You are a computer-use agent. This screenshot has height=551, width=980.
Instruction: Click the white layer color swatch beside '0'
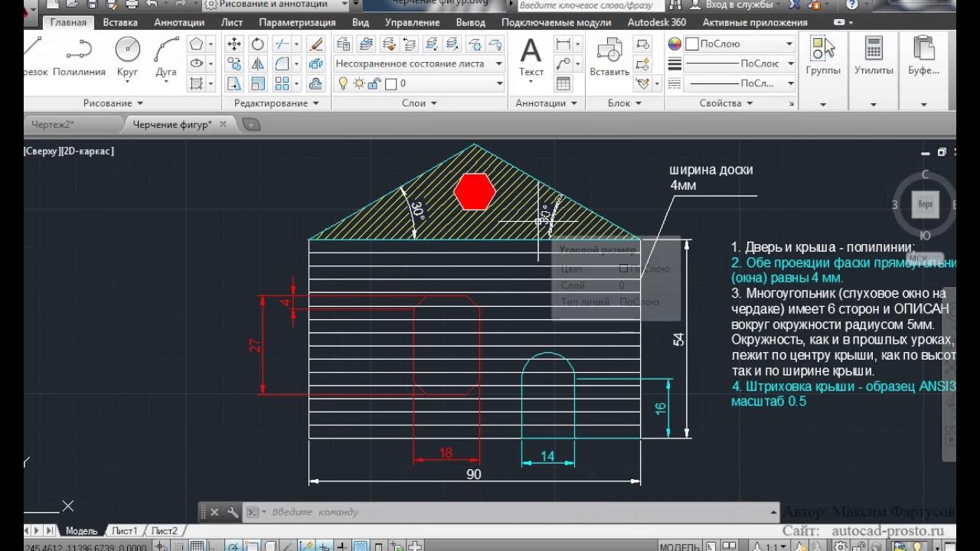click(x=390, y=83)
